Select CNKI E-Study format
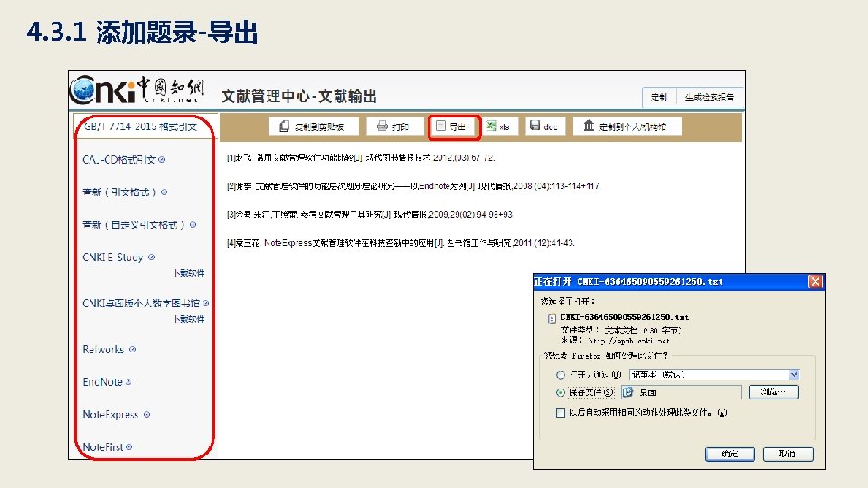 pos(113,258)
